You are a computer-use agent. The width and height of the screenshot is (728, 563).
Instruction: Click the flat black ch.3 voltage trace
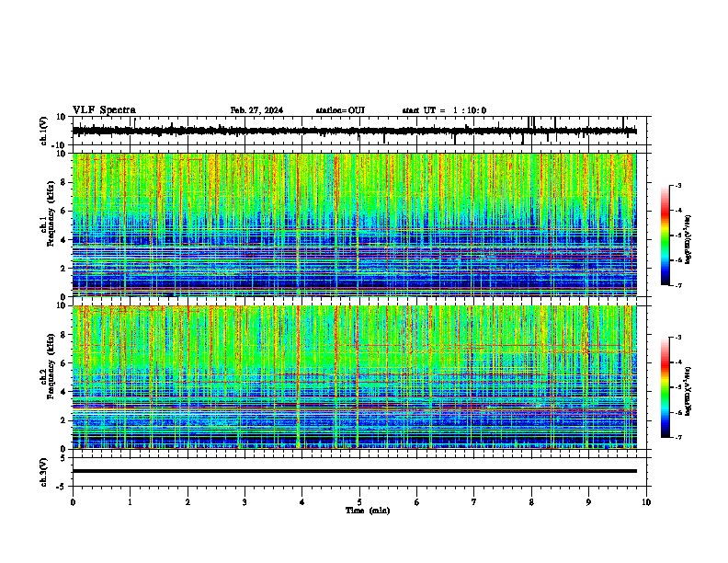coord(354,471)
